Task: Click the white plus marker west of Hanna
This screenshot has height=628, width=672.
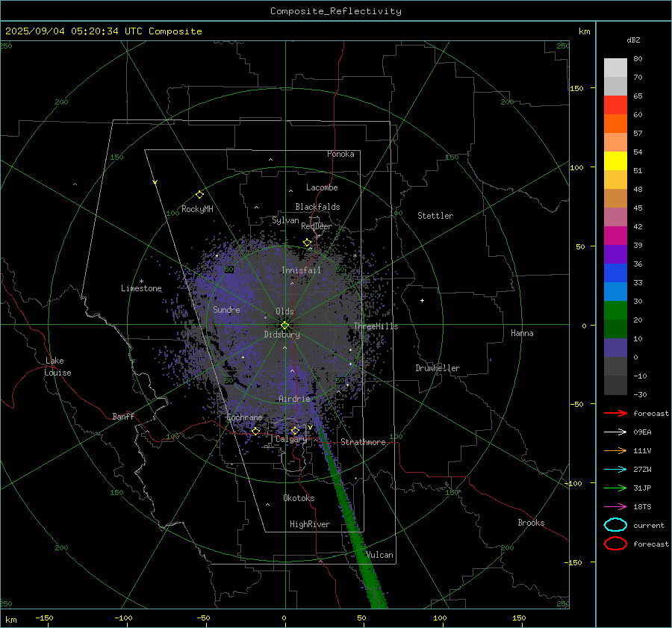Action: 422,300
